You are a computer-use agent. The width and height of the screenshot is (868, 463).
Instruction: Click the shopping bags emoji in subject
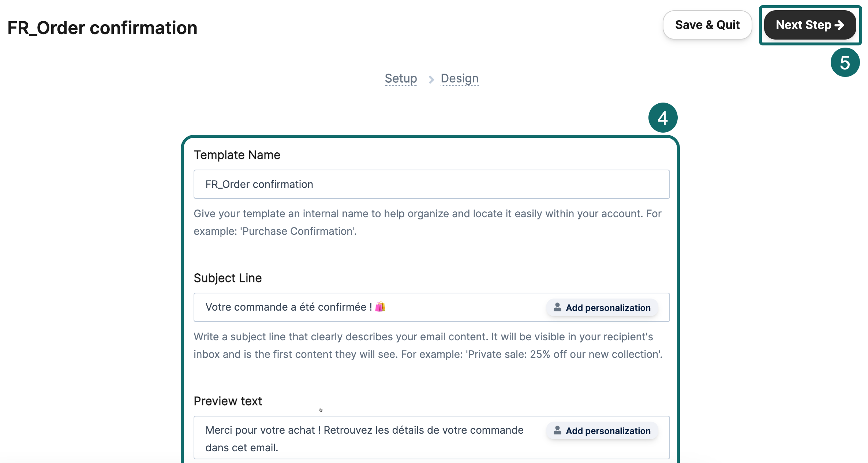coord(380,307)
